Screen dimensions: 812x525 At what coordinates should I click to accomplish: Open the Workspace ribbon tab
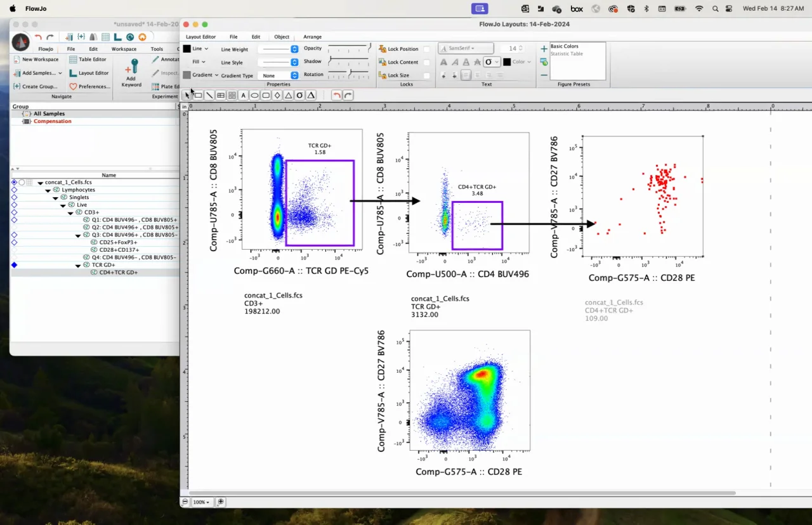[x=124, y=49]
